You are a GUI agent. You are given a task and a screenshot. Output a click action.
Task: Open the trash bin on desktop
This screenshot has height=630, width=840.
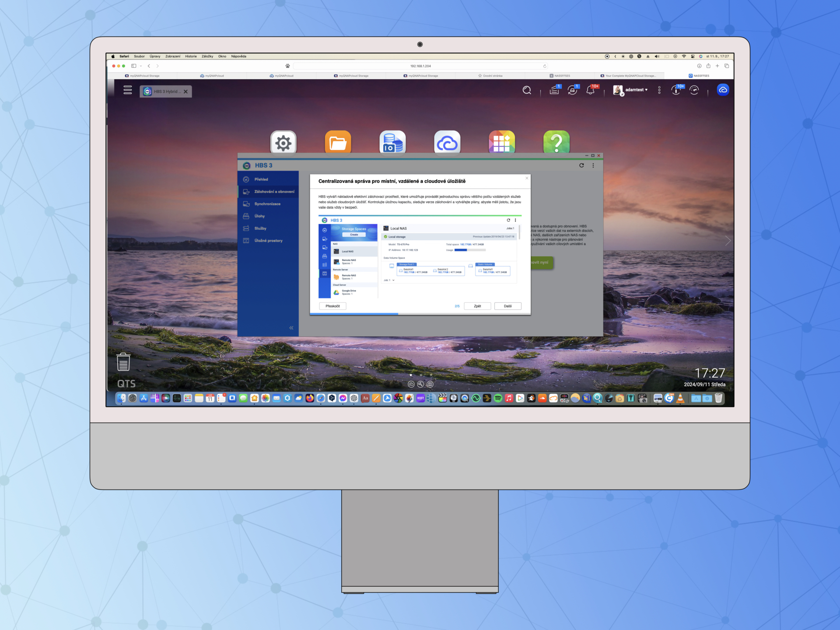coord(123,362)
